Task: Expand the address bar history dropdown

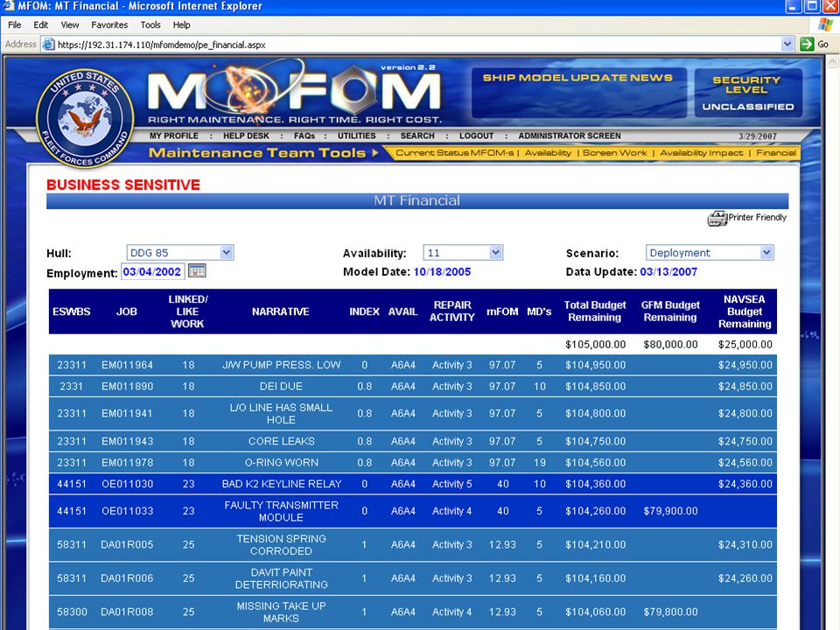Action: (x=787, y=45)
